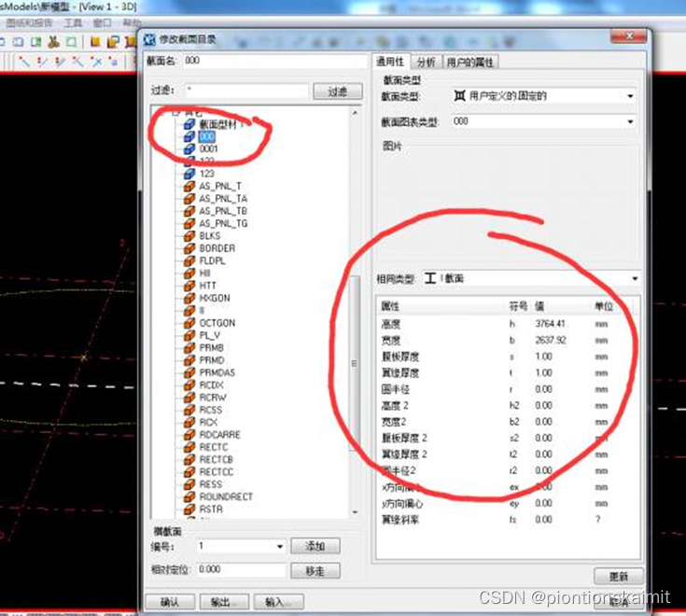
Task: Open the 图纸和报告 menu
Action: point(29,22)
